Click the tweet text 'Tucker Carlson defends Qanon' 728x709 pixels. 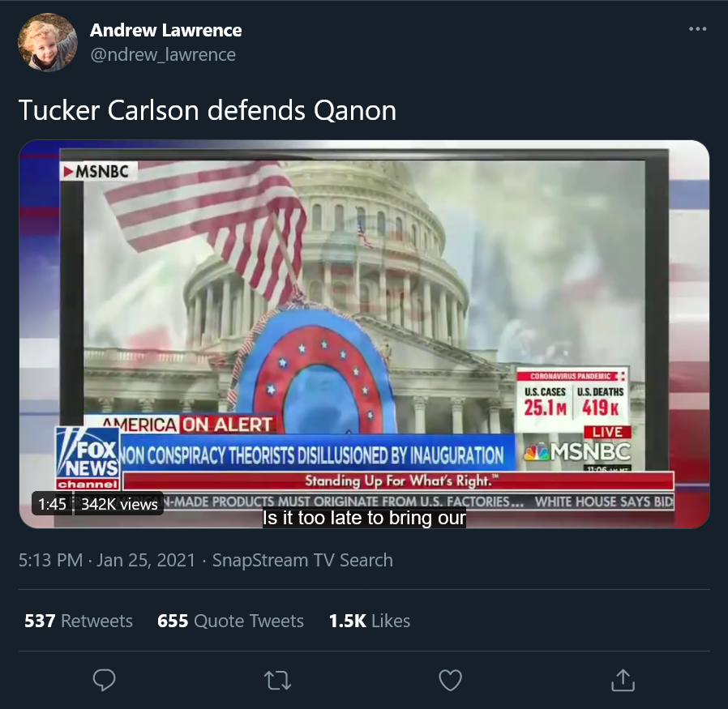click(x=208, y=110)
